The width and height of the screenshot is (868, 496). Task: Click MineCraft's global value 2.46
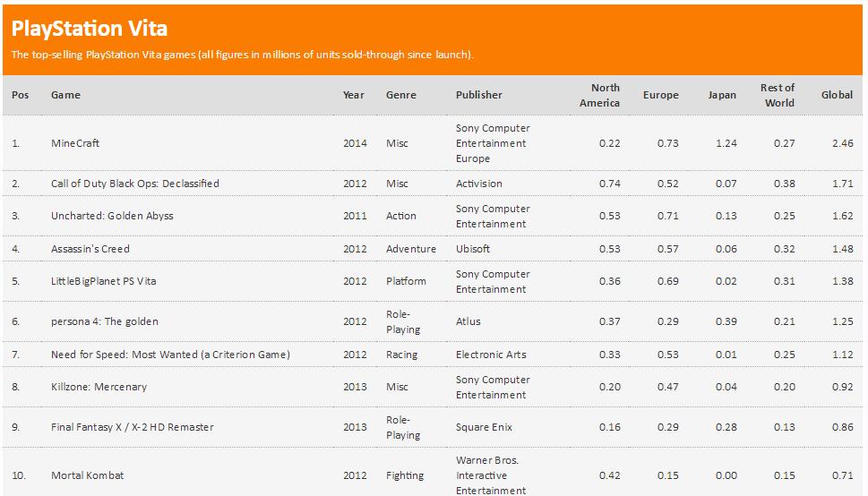(x=843, y=143)
